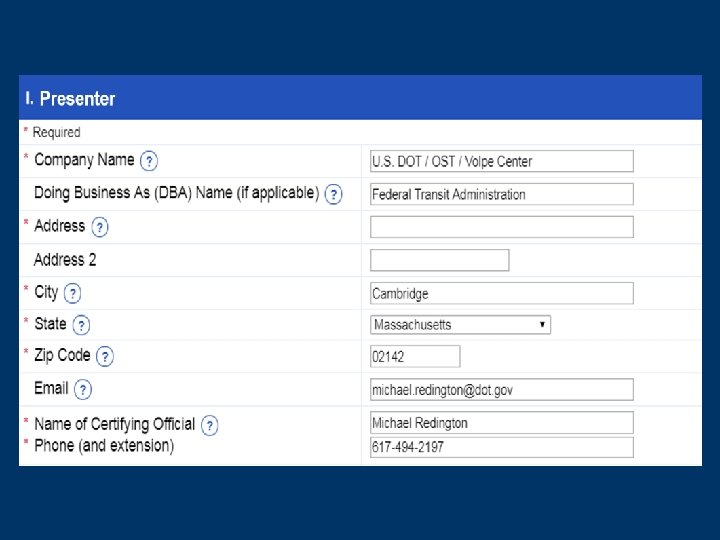This screenshot has width=720, height=540.
Task: Open the Zip Code help icon
Action: [x=105, y=356]
